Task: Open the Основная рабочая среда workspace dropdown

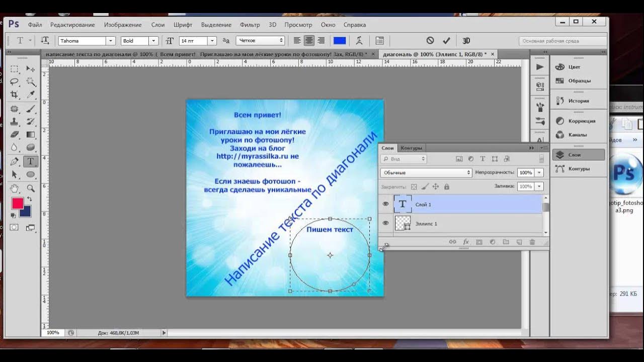Action: [x=562, y=41]
